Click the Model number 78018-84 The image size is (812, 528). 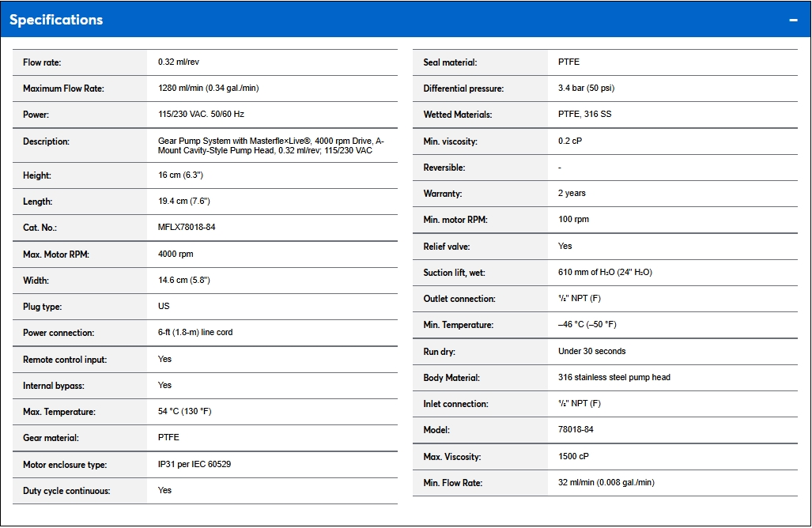[577, 430]
